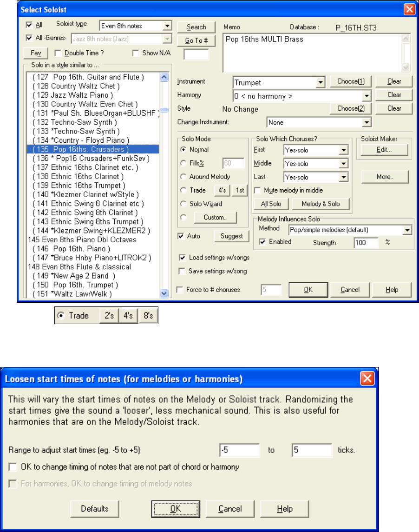419x532 pixels.
Task: Check Mute melody in middle
Action: [257, 190]
